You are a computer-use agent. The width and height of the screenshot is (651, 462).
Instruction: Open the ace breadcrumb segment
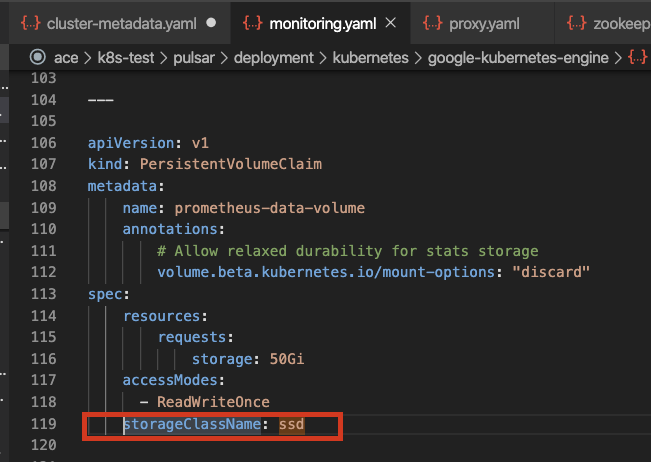tap(66, 58)
